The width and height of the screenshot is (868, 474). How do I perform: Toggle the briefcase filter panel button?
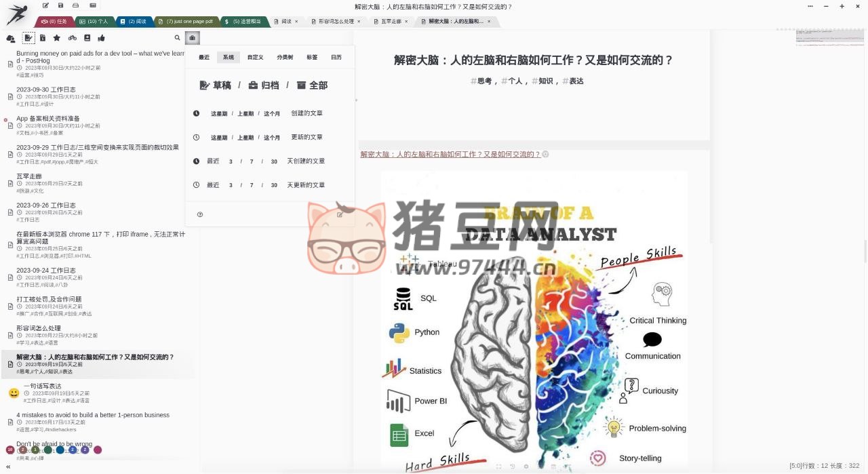tap(193, 38)
